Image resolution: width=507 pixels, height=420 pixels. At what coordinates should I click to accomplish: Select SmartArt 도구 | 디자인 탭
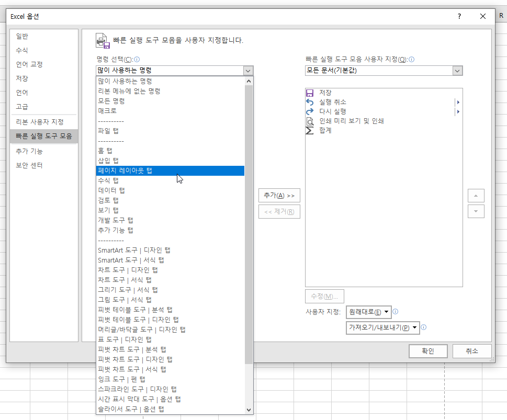[x=170, y=250]
